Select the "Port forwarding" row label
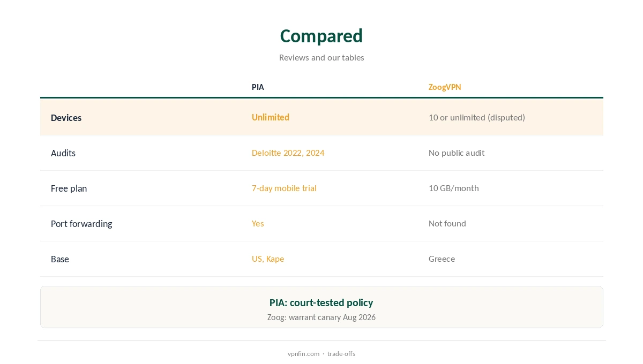This screenshot has width=643, height=364. [x=81, y=224]
